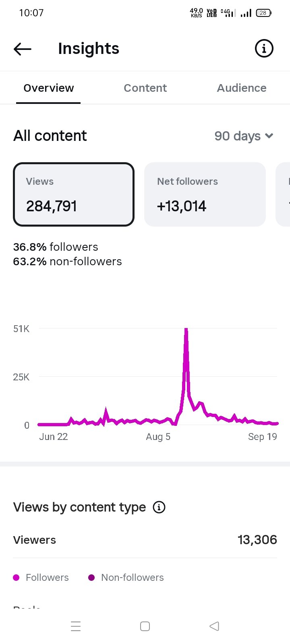
Task: Tap Android recent apps menu icon
Action: point(76,626)
